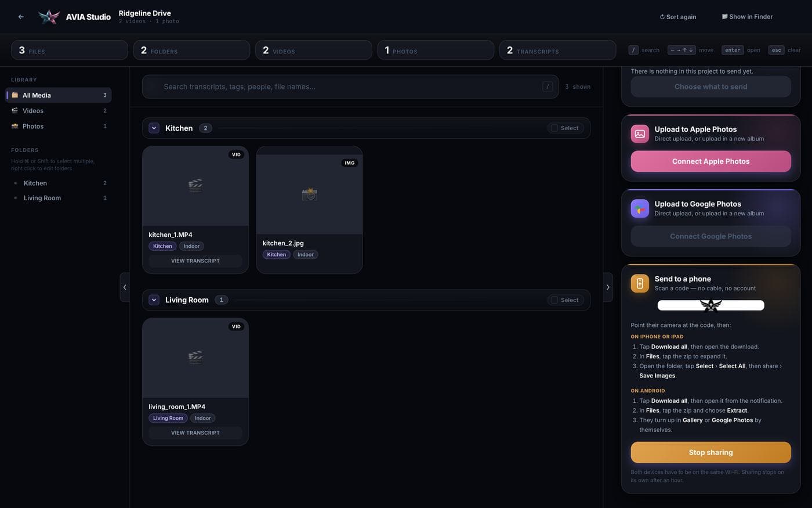
Task: Click Connect Google Photos
Action: coord(710,236)
